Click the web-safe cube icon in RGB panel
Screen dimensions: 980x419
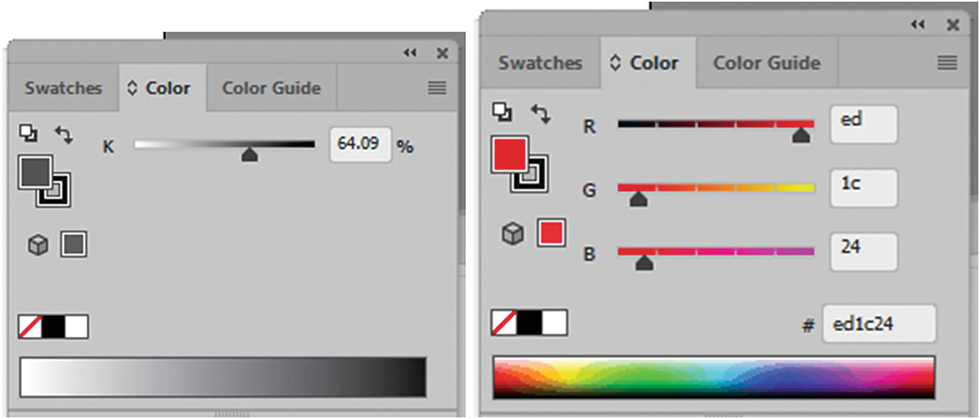pyautogui.click(x=513, y=234)
